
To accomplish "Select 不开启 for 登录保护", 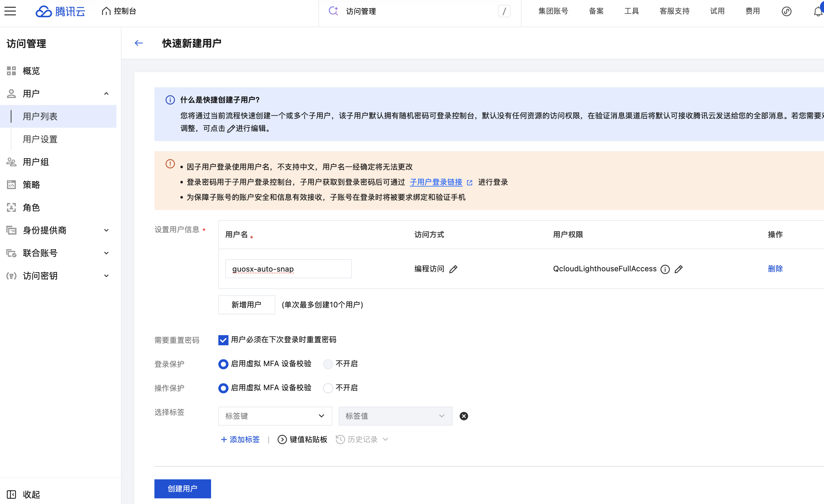I will point(328,364).
